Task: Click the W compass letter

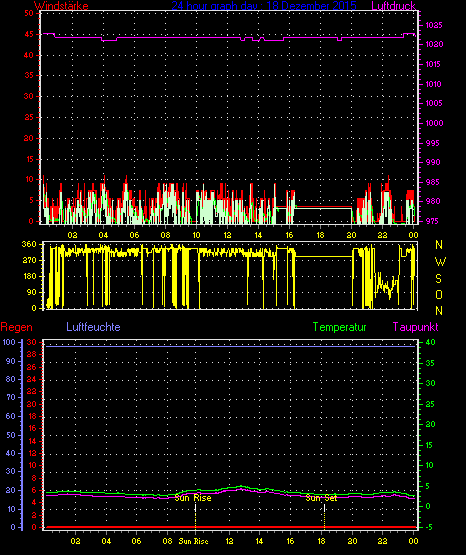Action: [x=440, y=262]
